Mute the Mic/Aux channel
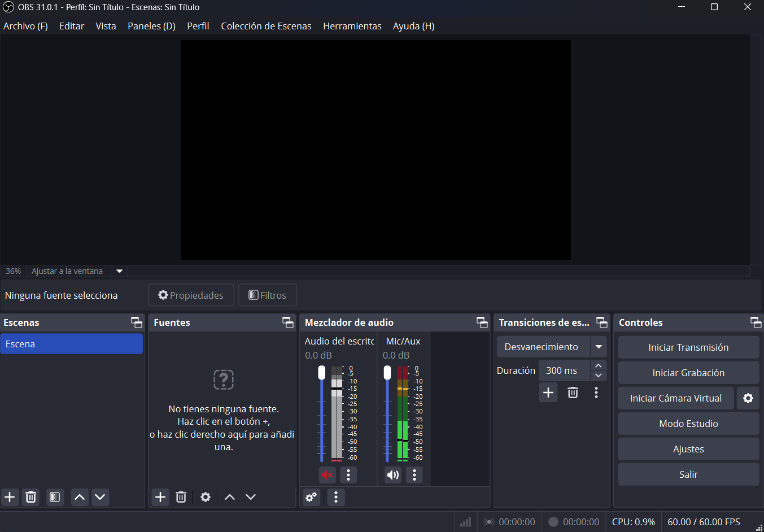Screen dimensions: 764x532 point(393,475)
